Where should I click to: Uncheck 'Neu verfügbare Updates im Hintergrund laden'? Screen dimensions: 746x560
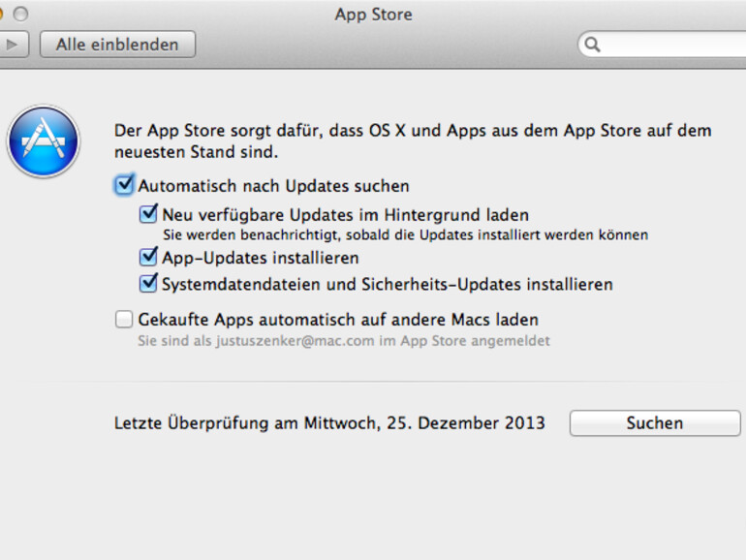point(148,214)
